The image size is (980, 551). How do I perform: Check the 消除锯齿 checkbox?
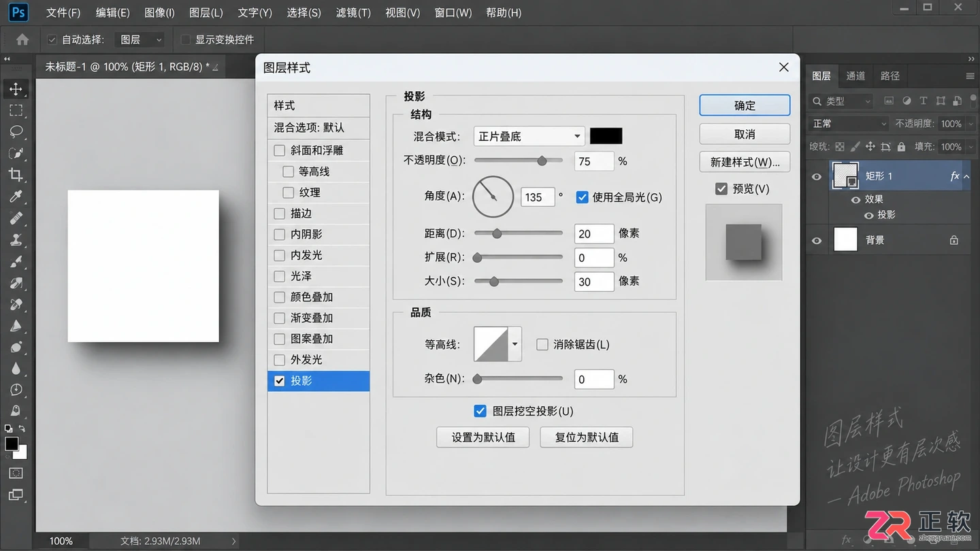(542, 345)
